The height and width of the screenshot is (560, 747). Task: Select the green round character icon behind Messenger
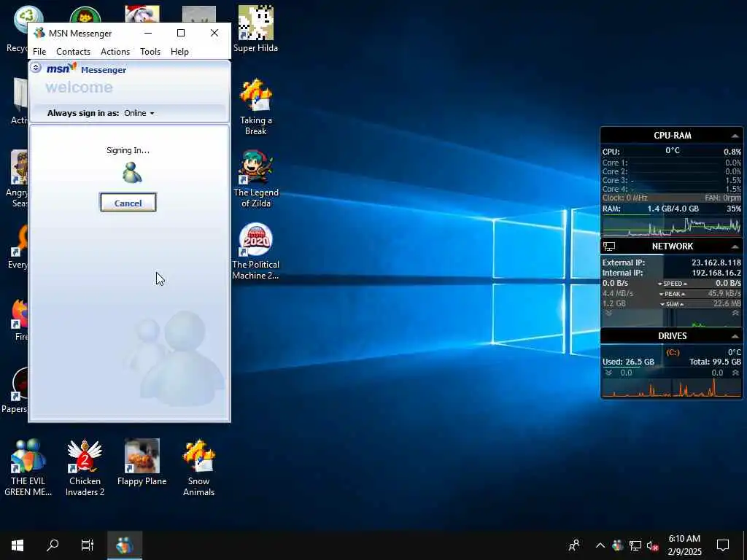85,15
